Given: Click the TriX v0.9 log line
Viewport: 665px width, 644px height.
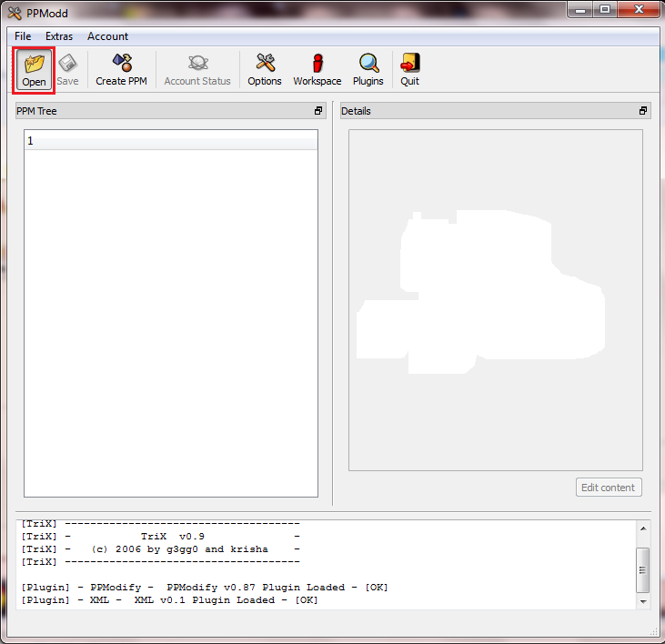Looking at the screenshot, I should click(x=161, y=537).
